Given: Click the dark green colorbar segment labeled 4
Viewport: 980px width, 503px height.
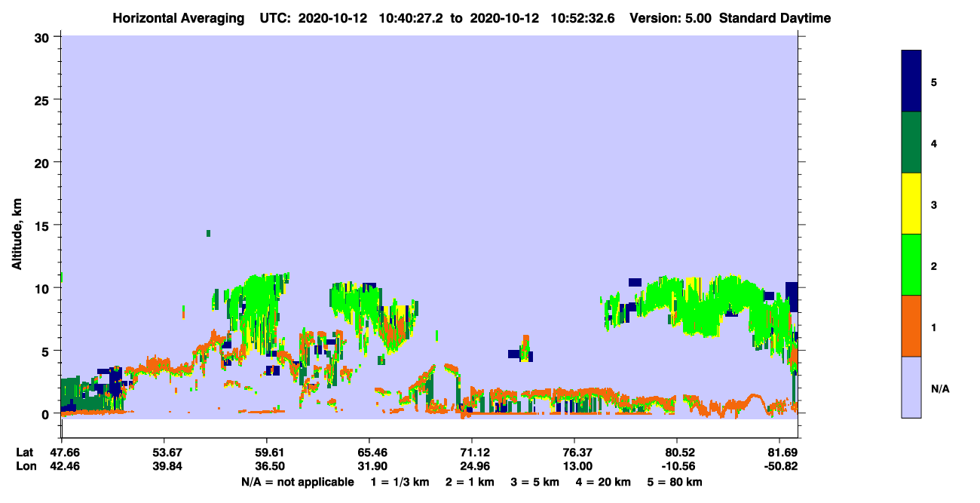Looking at the screenshot, I should coord(911,143).
